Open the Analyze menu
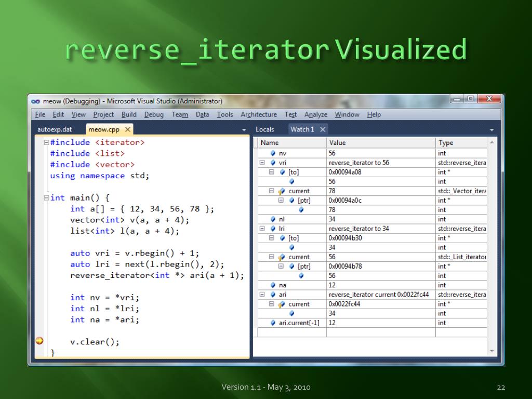This screenshot has width=532, height=399. (315, 115)
